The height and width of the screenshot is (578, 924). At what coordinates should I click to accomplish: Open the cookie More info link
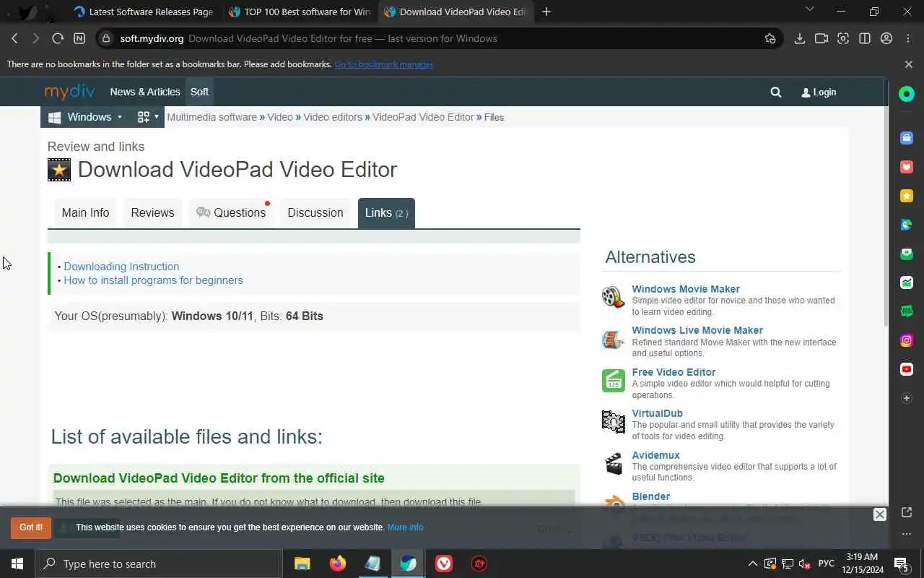click(405, 527)
